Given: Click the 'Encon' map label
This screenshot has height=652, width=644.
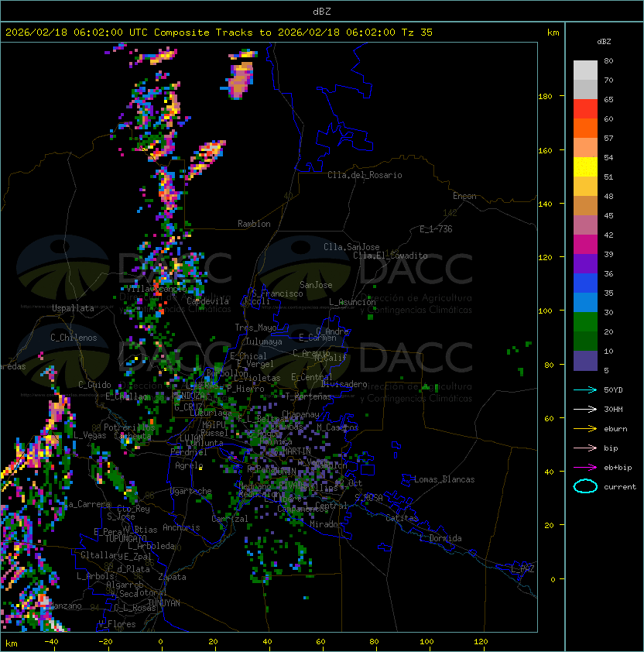Looking at the screenshot, I should pos(464,196).
